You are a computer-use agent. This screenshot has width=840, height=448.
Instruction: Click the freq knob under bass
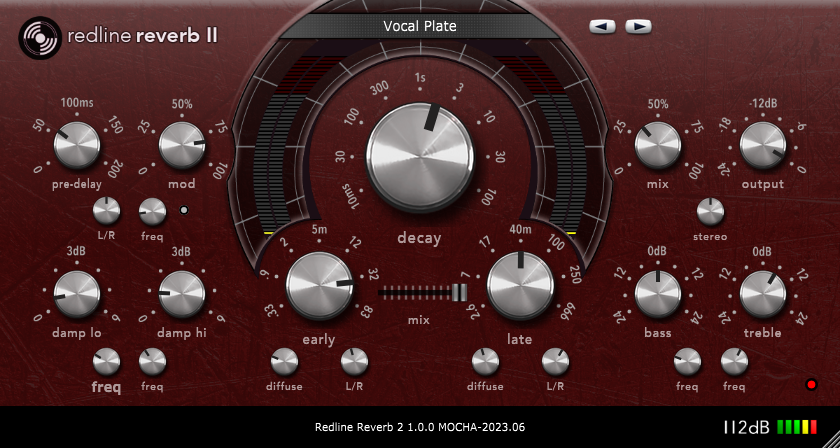pyautogui.click(x=687, y=362)
